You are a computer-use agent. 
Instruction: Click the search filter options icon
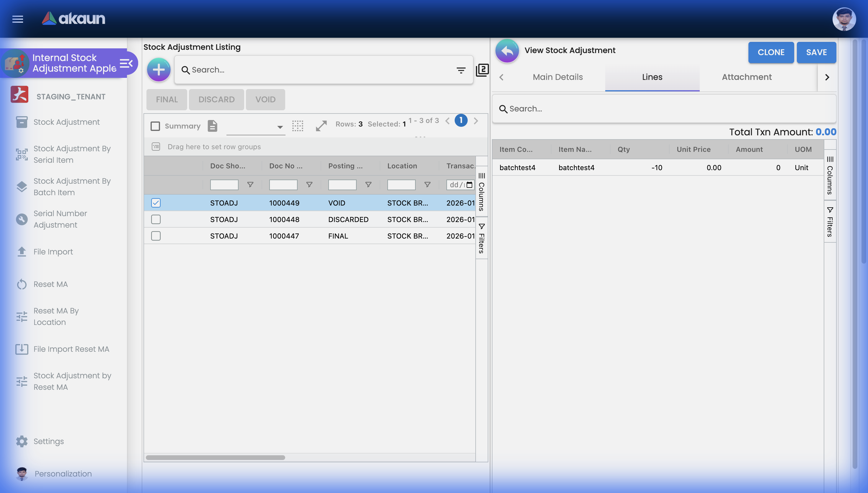(461, 70)
